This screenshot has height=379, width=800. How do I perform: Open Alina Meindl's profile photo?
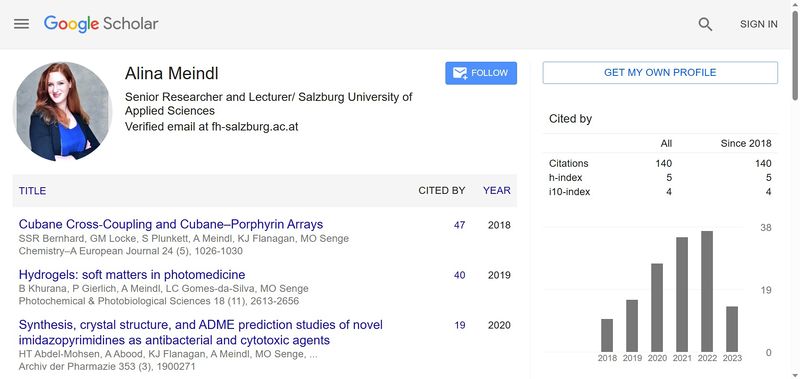click(62, 111)
